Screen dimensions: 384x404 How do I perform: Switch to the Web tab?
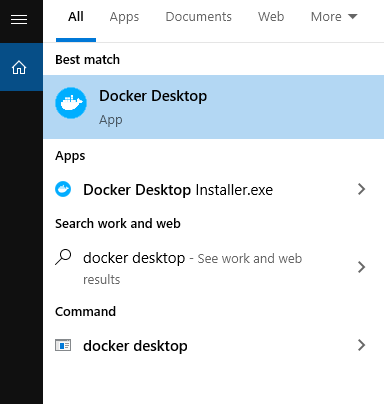point(271,17)
